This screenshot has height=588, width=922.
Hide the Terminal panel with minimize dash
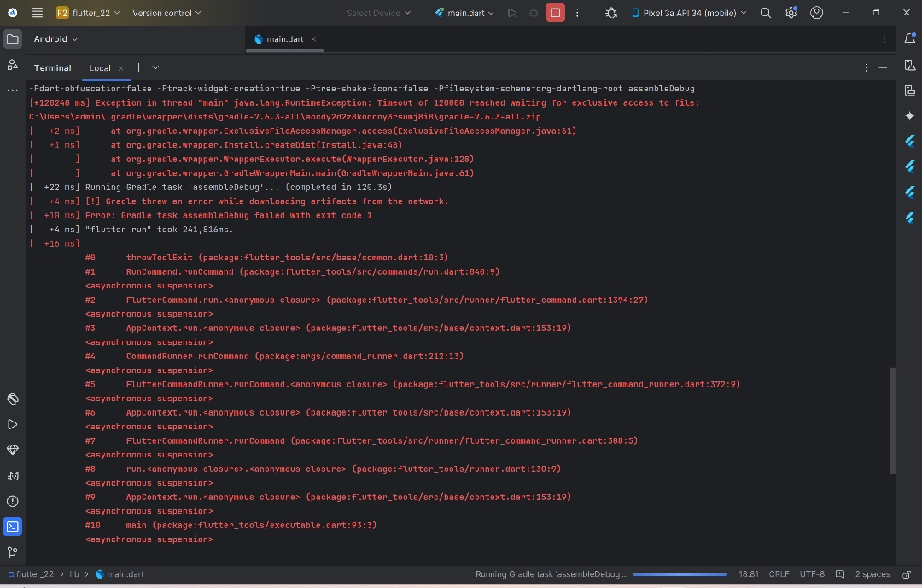(x=883, y=67)
